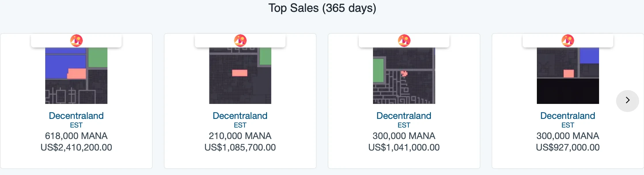Open Decentraland link on the 618,000 MANA card
Image resolution: width=644 pixels, height=175 pixels.
tap(76, 116)
